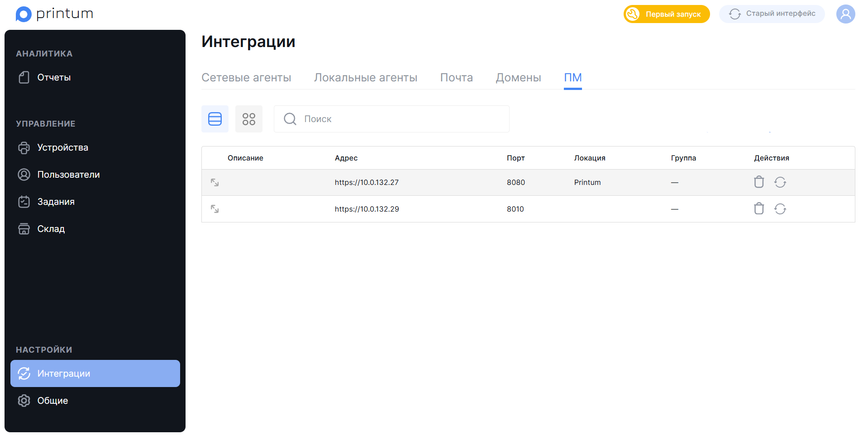868x444 pixels.
Task: Click the Общие gear icon
Action: tap(24, 401)
